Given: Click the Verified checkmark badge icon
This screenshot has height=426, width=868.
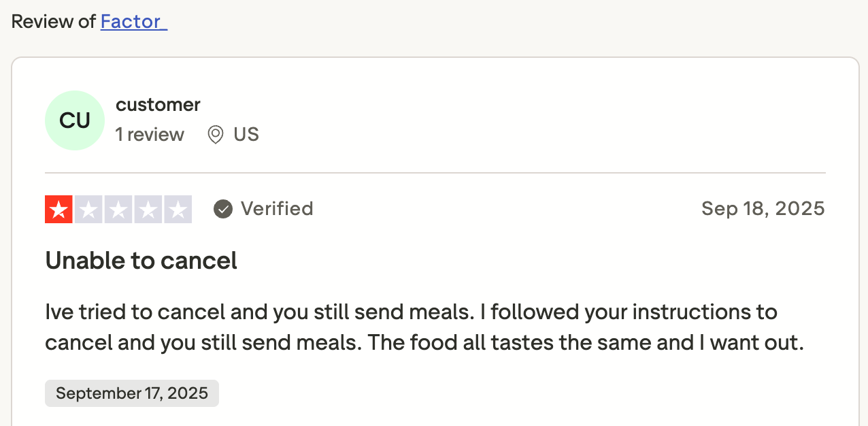Looking at the screenshot, I should (x=223, y=209).
